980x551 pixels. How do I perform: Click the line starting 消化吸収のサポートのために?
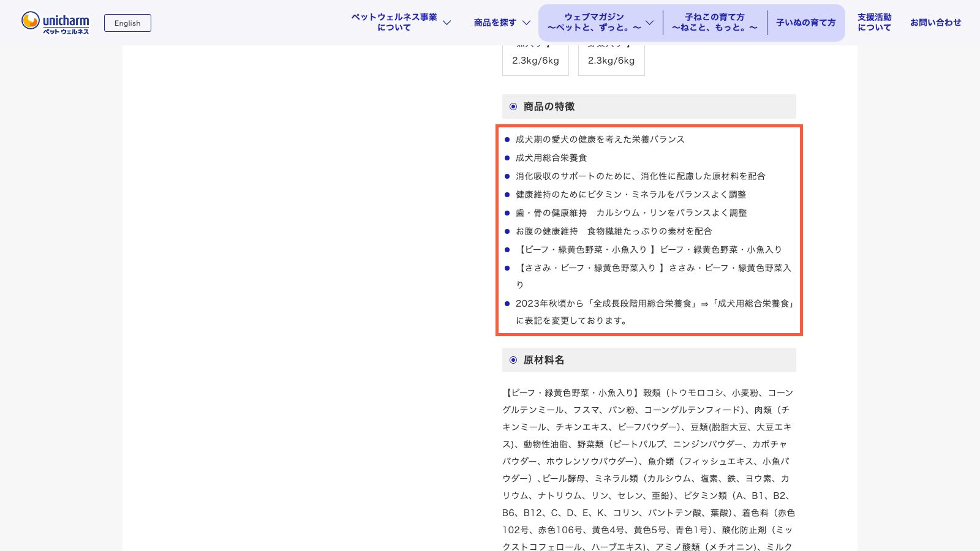pyautogui.click(x=641, y=176)
